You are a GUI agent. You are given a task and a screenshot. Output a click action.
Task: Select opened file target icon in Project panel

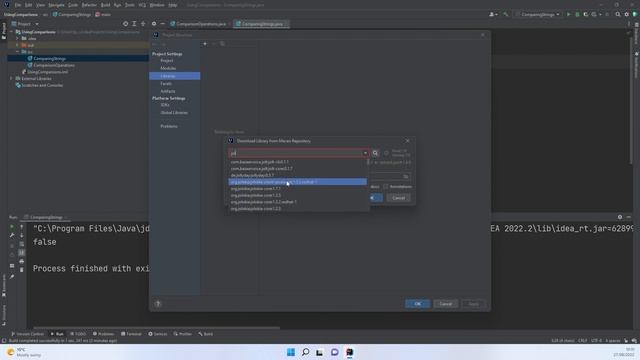click(x=125, y=24)
